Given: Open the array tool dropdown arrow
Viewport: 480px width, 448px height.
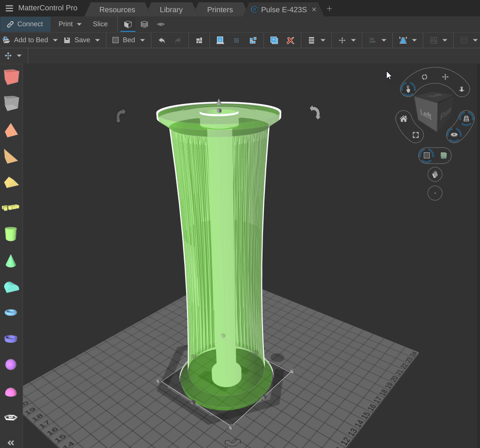Looking at the screenshot, I should coord(322,40).
